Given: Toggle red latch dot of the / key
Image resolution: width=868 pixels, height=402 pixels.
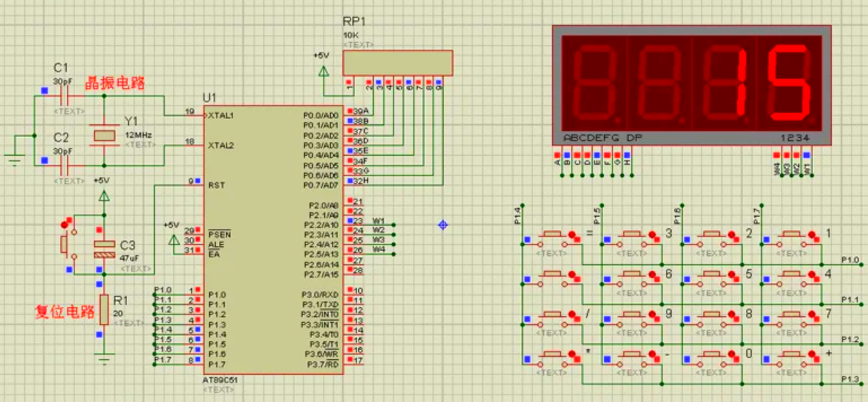Looking at the screenshot, I should click(x=572, y=315).
